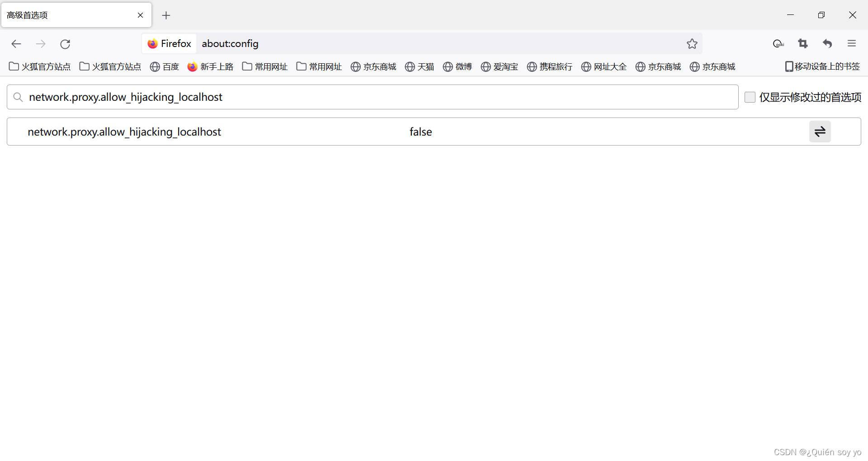Select the network.proxy.allow_hijacking_localhost preference name
Viewport: 868px width, 461px height.
[124, 132]
